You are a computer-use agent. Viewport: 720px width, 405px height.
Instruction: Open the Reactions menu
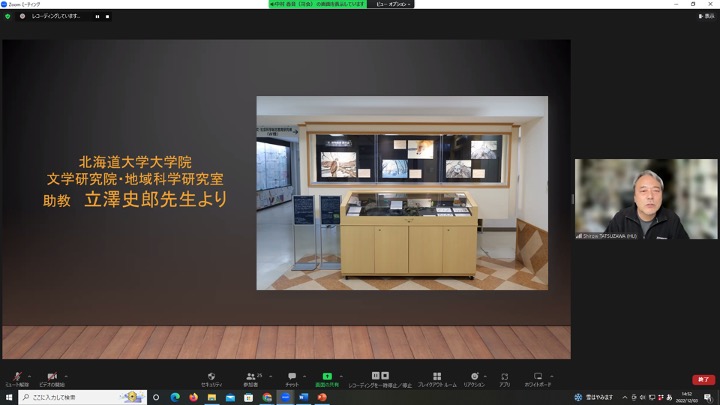[474, 379]
